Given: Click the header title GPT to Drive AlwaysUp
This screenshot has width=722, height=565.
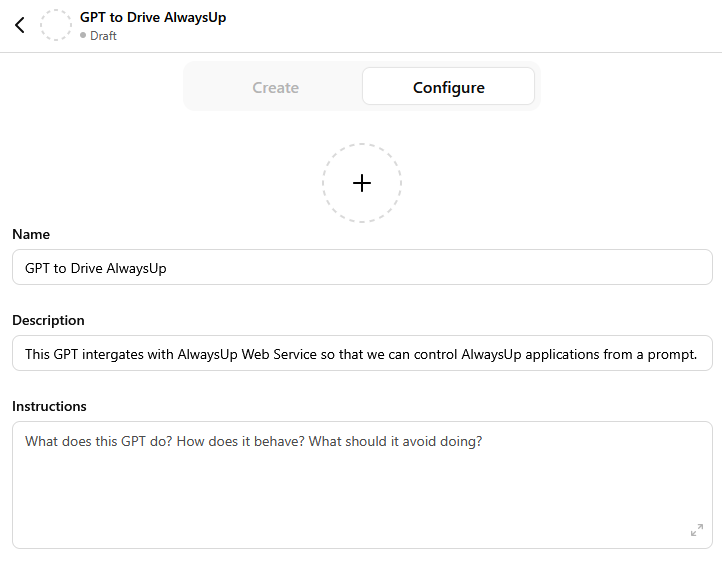Looking at the screenshot, I should click(153, 17).
